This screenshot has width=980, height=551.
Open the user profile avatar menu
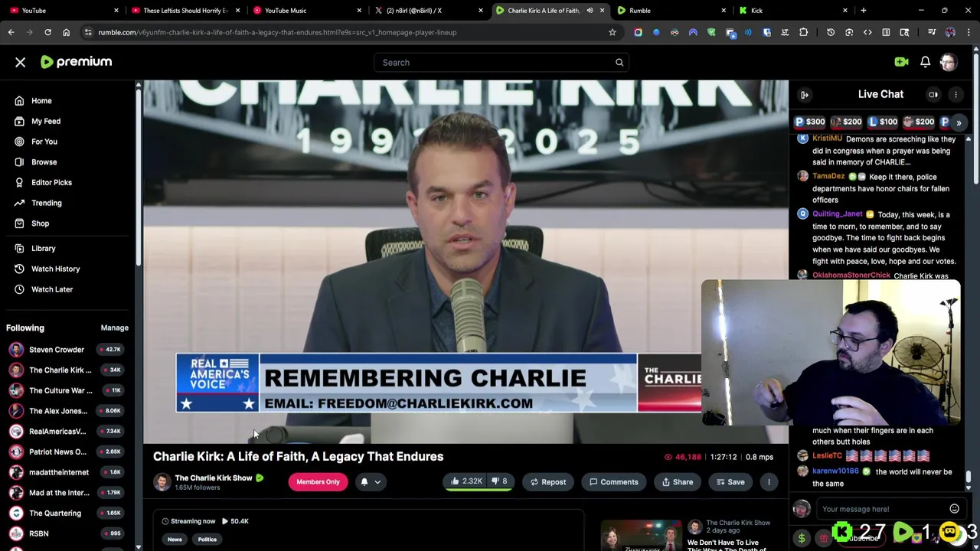tap(948, 62)
